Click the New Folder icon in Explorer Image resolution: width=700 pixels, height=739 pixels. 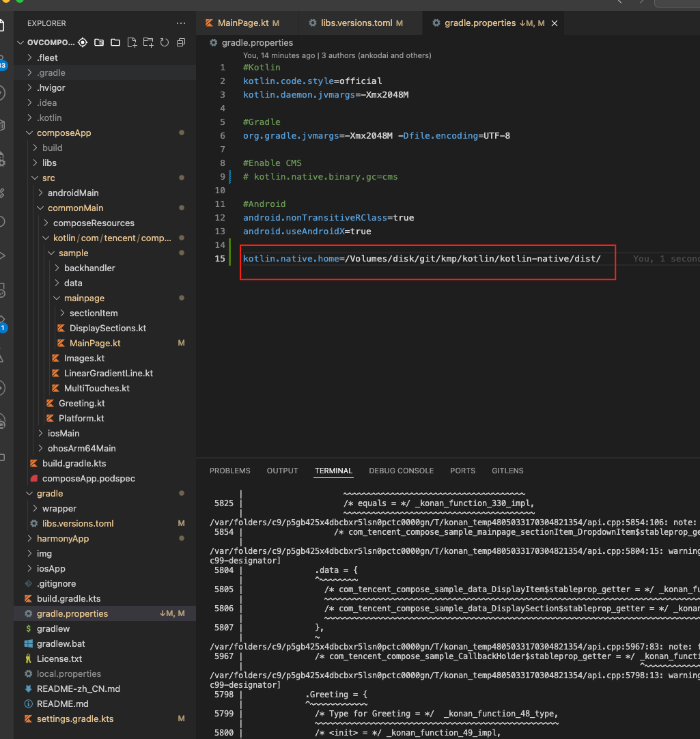(148, 42)
